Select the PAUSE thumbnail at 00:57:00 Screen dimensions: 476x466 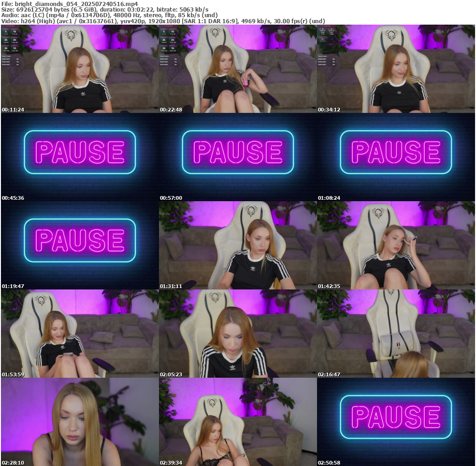238,157
